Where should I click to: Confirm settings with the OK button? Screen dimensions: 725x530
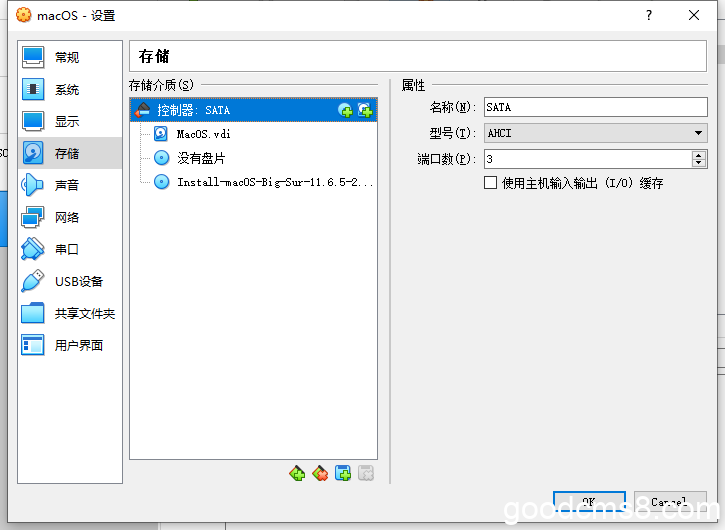[x=589, y=502]
